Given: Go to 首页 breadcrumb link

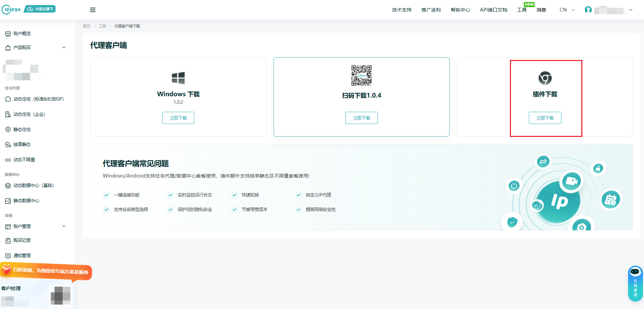Looking at the screenshot, I should 87,26.
